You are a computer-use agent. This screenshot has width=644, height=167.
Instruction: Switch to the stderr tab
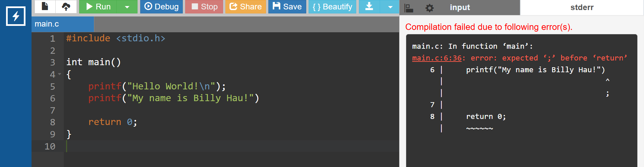point(582,7)
